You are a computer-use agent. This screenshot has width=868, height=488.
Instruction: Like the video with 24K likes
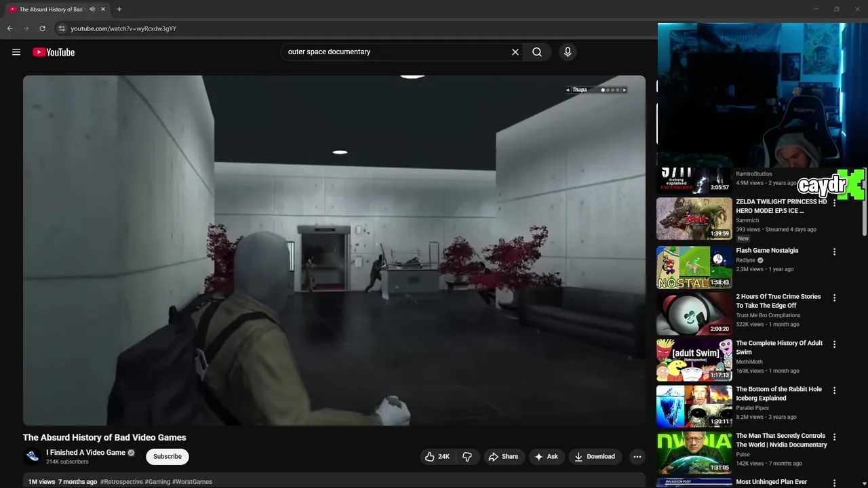437,457
